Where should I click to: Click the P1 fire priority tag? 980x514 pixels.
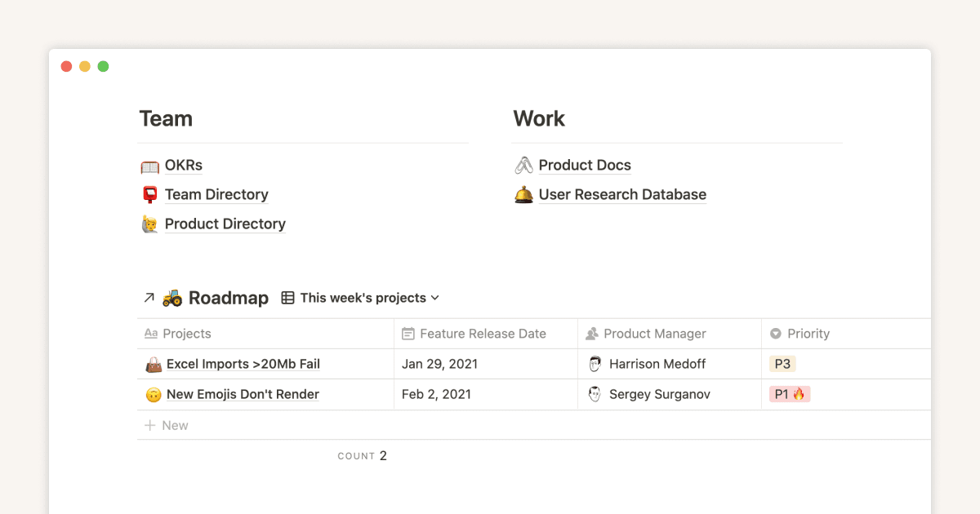789,394
